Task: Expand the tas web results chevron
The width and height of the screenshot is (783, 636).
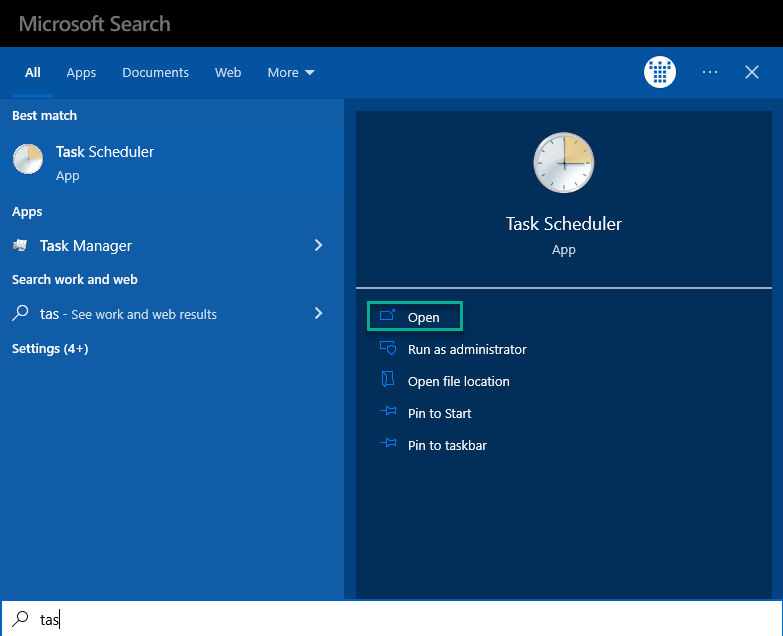Action: pyautogui.click(x=319, y=313)
